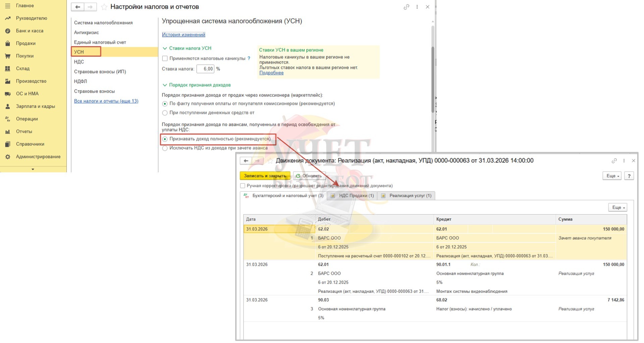Image resolution: width=644 pixels, height=343 pixels.
Task: Enable the Применяются налоговые каникулы checkbox
Action: (x=165, y=58)
